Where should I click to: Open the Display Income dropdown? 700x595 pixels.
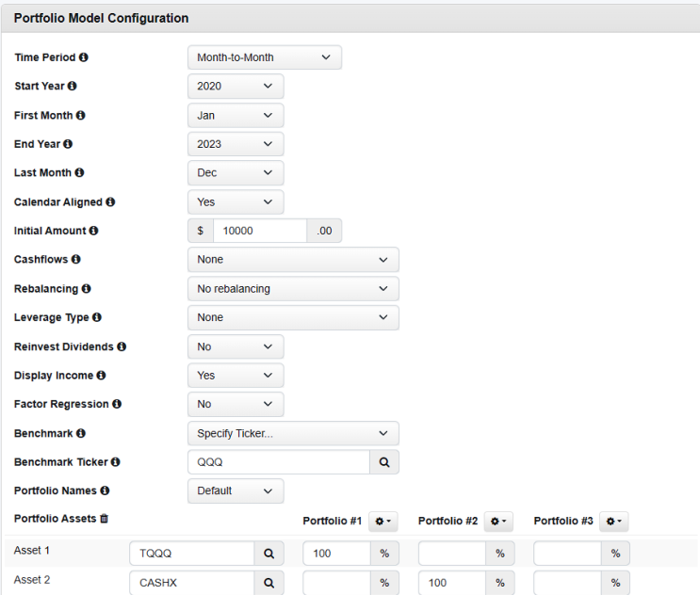[x=236, y=375]
